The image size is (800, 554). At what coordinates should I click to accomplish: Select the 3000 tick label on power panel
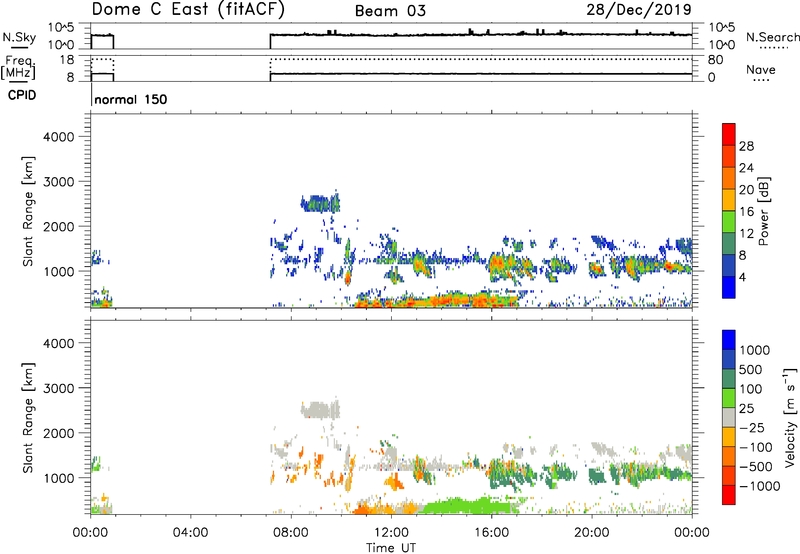coord(58,182)
